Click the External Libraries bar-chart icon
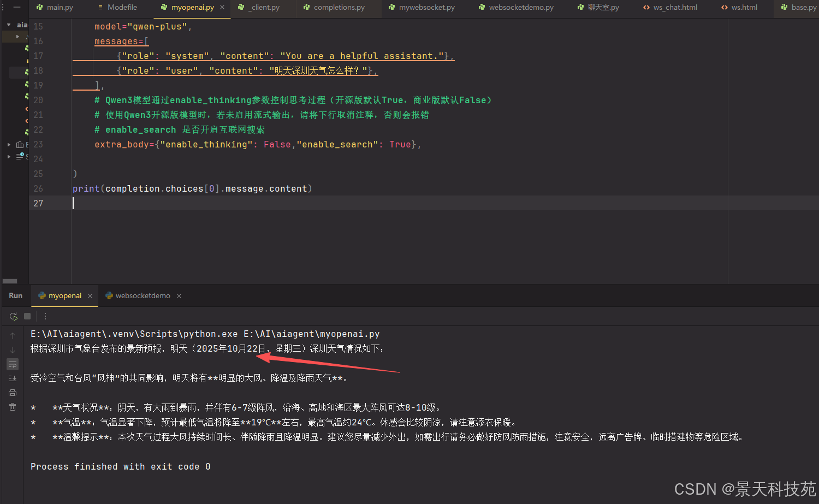 tap(20, 145)
